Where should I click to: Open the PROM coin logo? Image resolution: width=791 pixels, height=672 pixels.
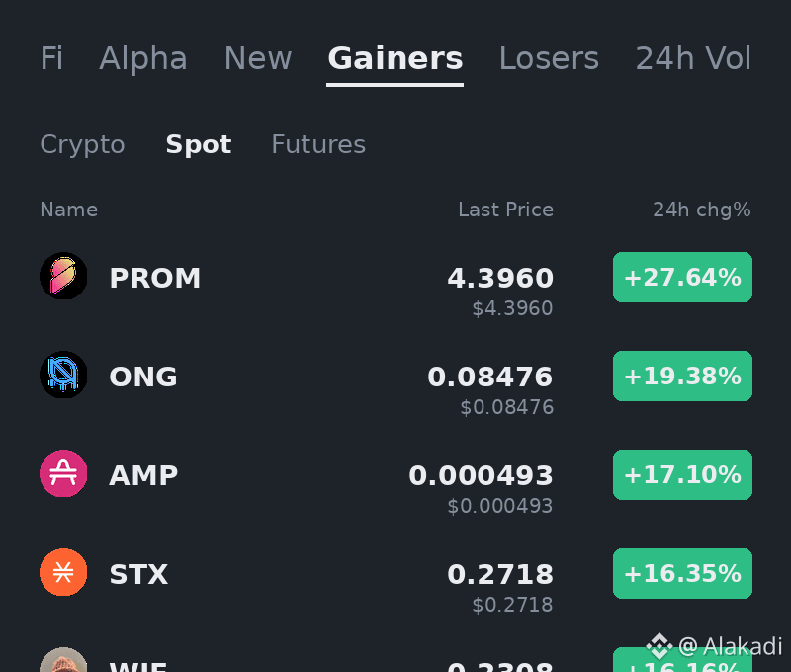pos(63,276)
